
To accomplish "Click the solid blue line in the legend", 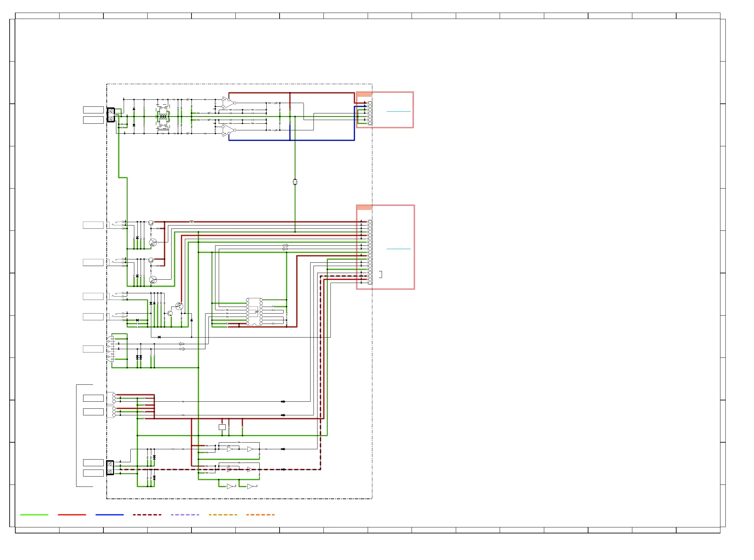I will tap(109, 514).
